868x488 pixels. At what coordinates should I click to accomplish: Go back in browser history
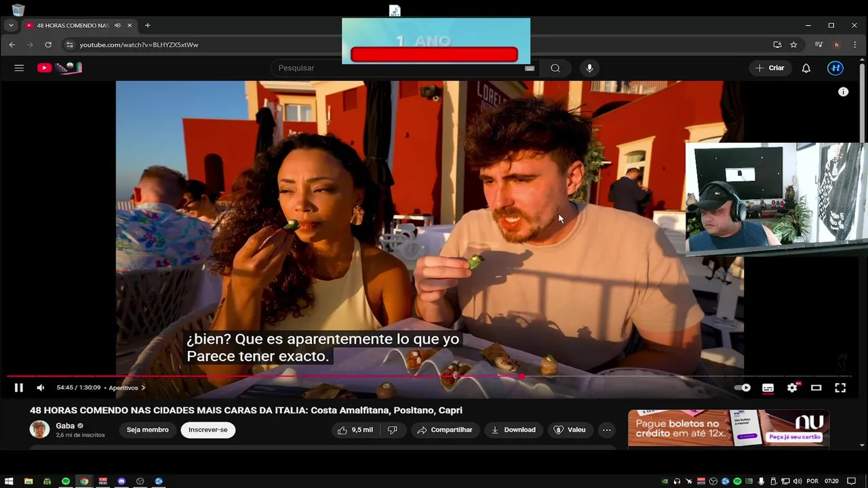tap(12, 45)
